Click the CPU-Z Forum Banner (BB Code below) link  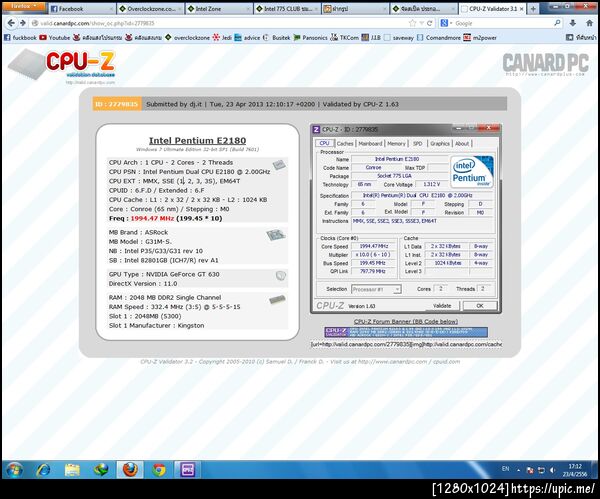[406, 321]
